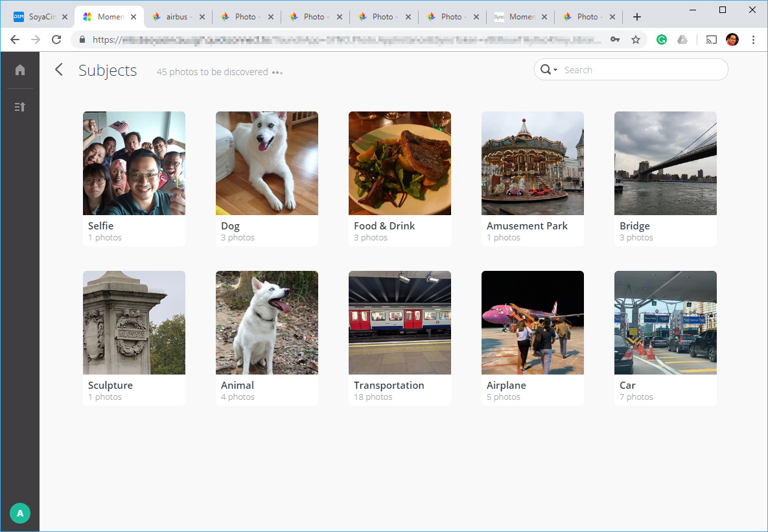The height and width of the screenshot is (532, 768).
Task: Switch to the airbus tab
Action: click(x=176, y=17)
